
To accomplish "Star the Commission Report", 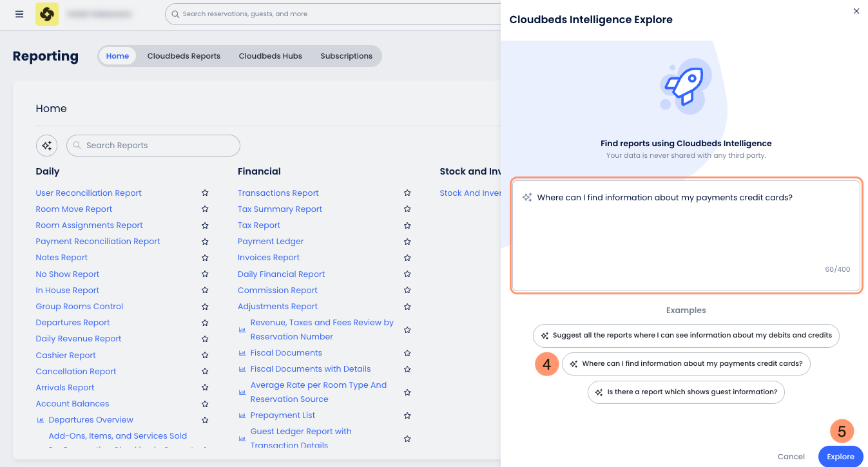I will [407, 291].
